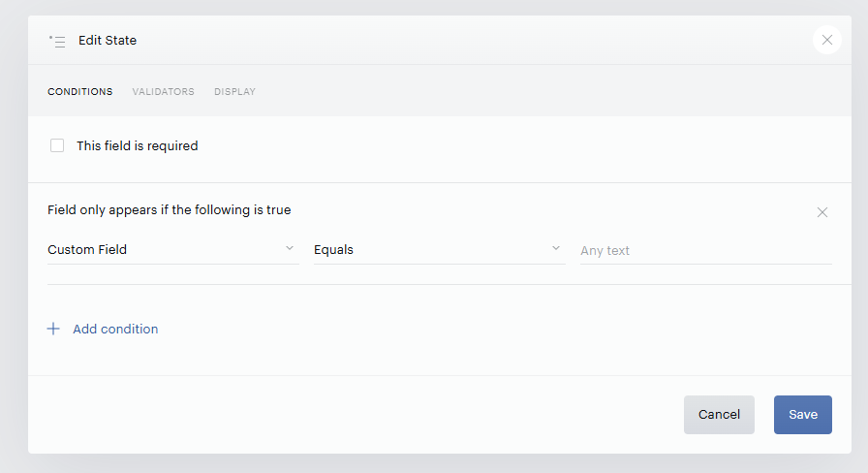Click the Edit State title text
The image size is (868, 473).
pyautogui.click(x=108, y=41)
